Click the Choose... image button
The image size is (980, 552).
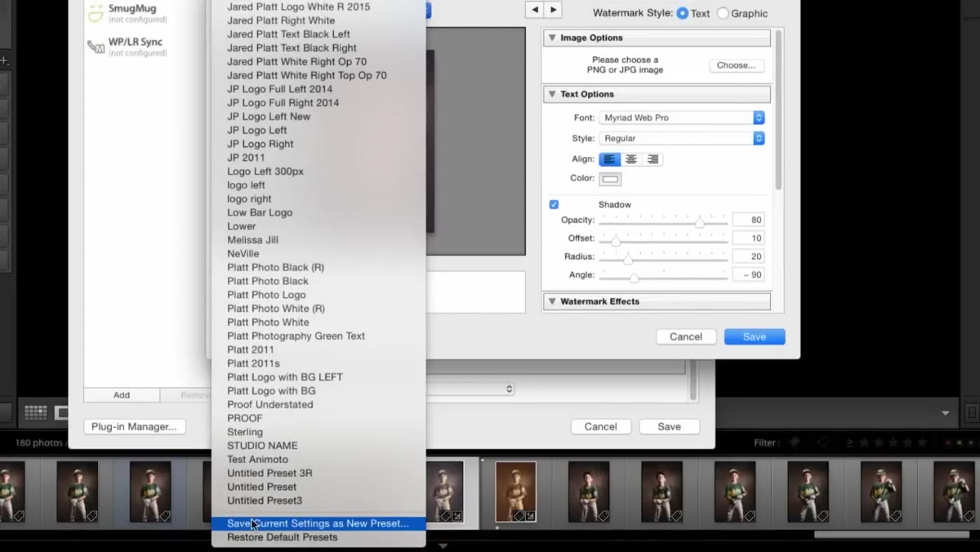737,65
